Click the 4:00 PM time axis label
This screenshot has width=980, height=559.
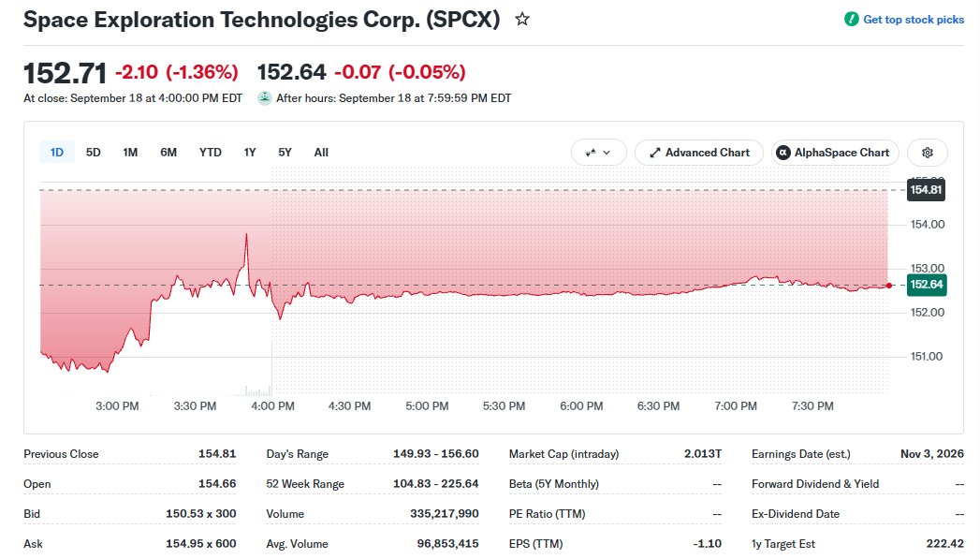(272, 406)
